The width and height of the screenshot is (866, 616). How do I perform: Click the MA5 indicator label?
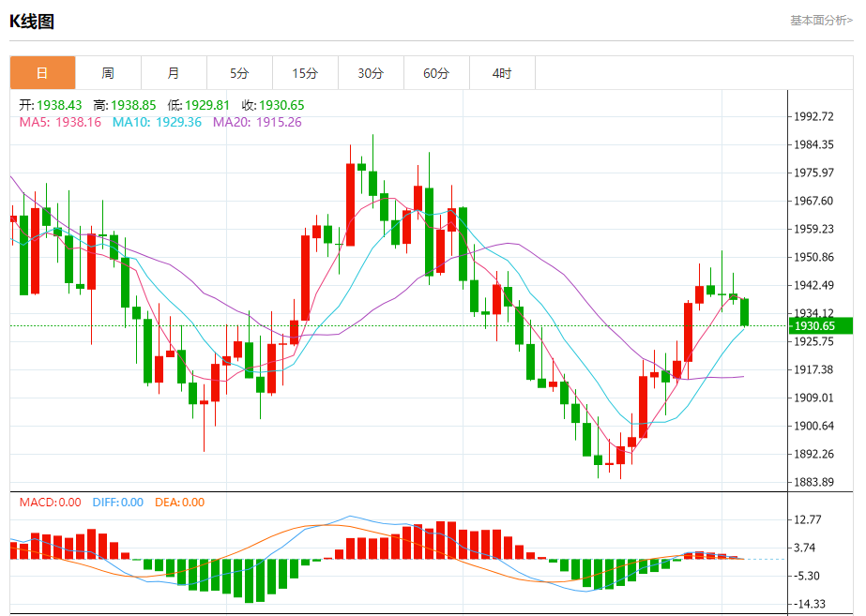click(x=60, y=122)
